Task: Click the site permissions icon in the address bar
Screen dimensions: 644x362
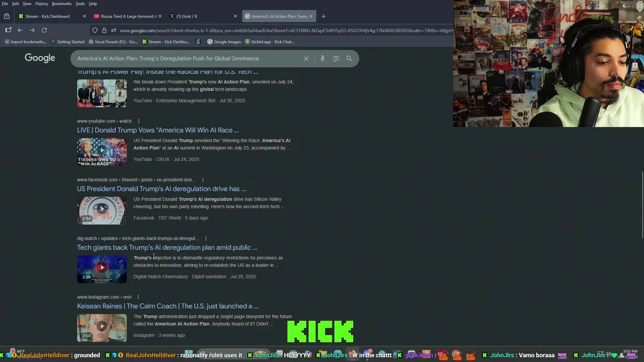Action: point(114,31)
